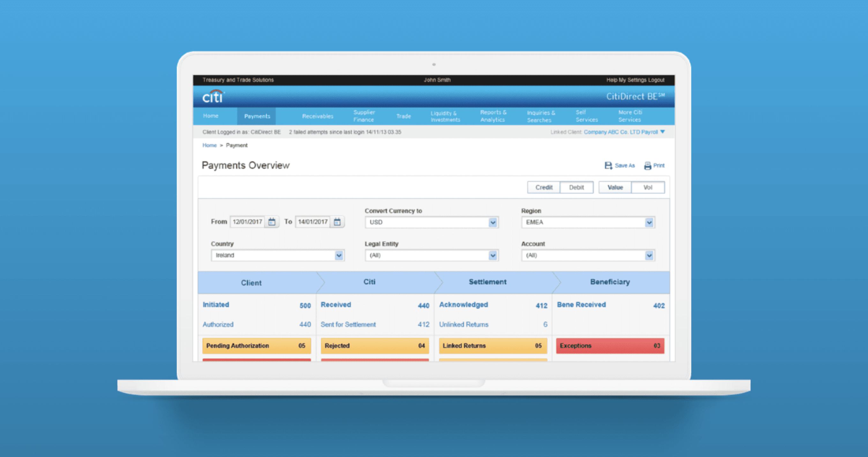Open the Supplier Finance menu
The image size is (868, 457).
[x=364, y=116]
